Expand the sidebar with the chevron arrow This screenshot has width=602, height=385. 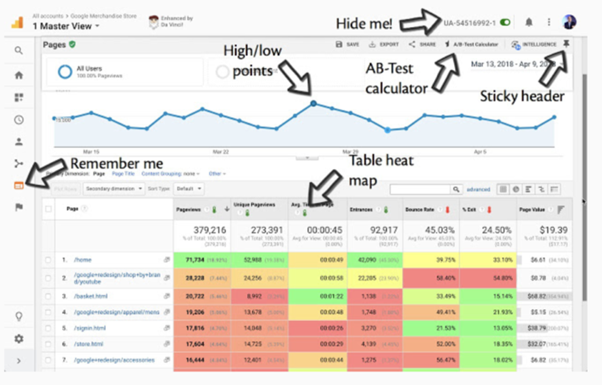[x=18, y=361]
